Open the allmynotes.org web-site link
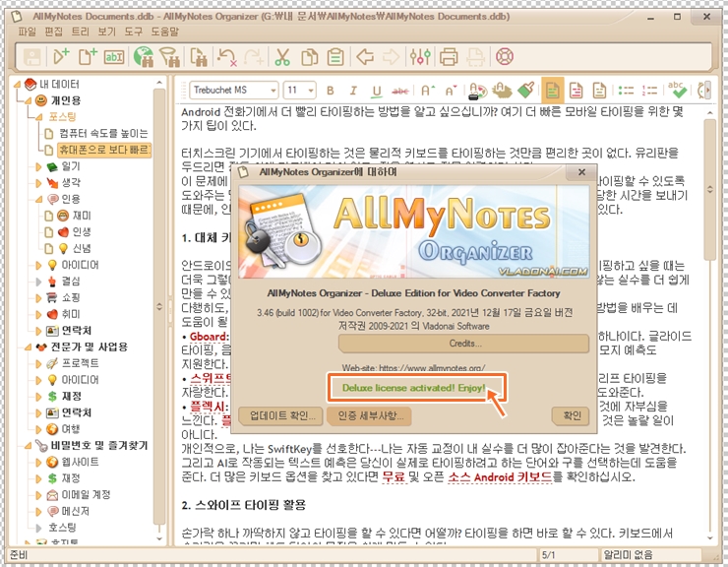This screenshot has width=728, height=567. point(432,368)
